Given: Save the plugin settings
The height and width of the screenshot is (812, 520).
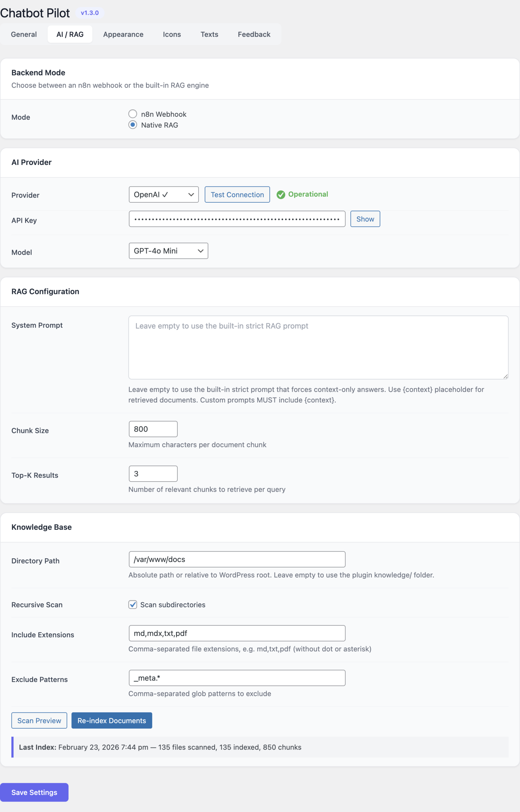Looking at the screenshot, I should (x=34, y=792).
